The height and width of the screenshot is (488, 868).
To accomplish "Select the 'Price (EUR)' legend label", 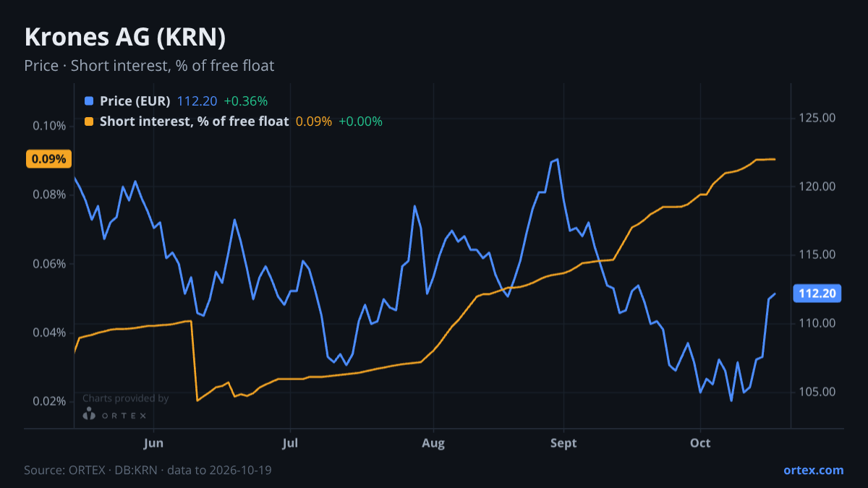I will (x=135, y=101).
